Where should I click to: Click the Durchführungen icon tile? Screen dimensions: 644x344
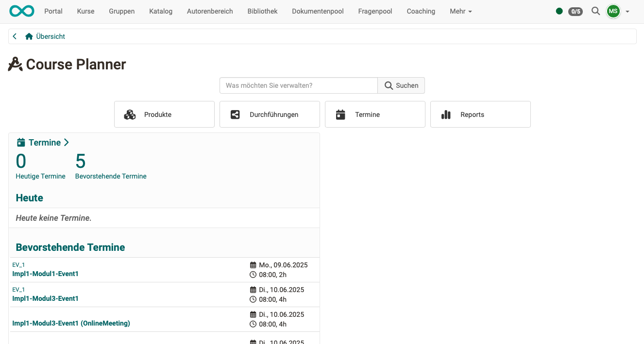235,114
